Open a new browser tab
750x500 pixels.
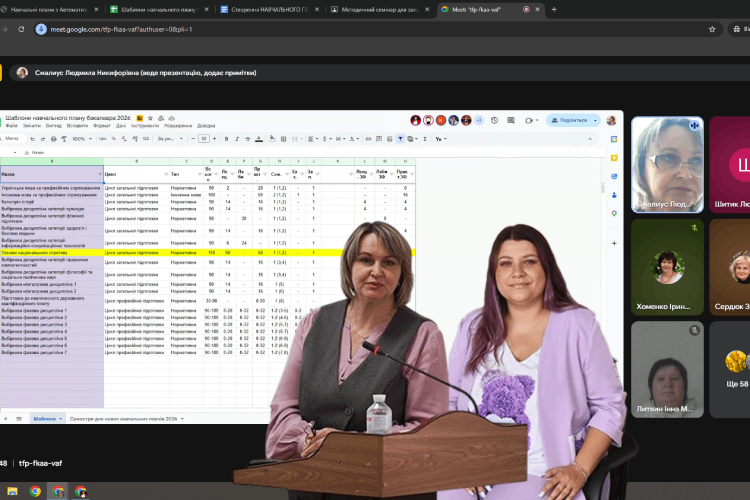(554, 9)
